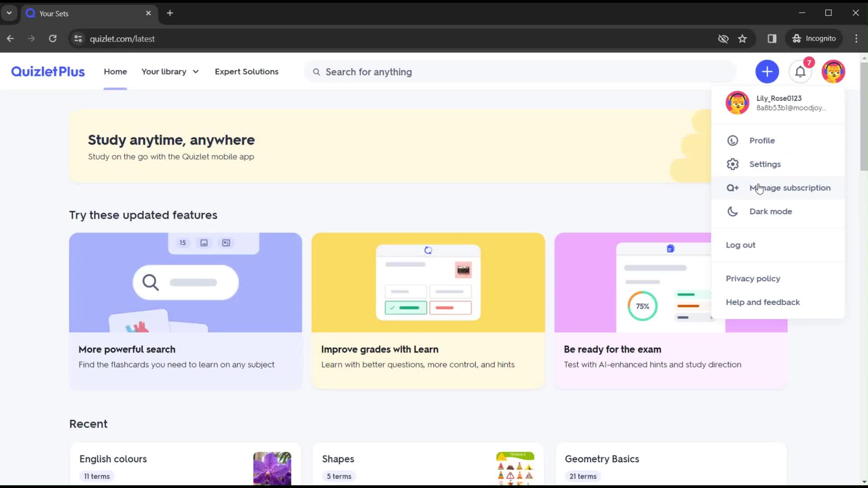Click the Your Sets browser tab
Image resolution: width=868 pixels, height=488 pixels.
90,14
